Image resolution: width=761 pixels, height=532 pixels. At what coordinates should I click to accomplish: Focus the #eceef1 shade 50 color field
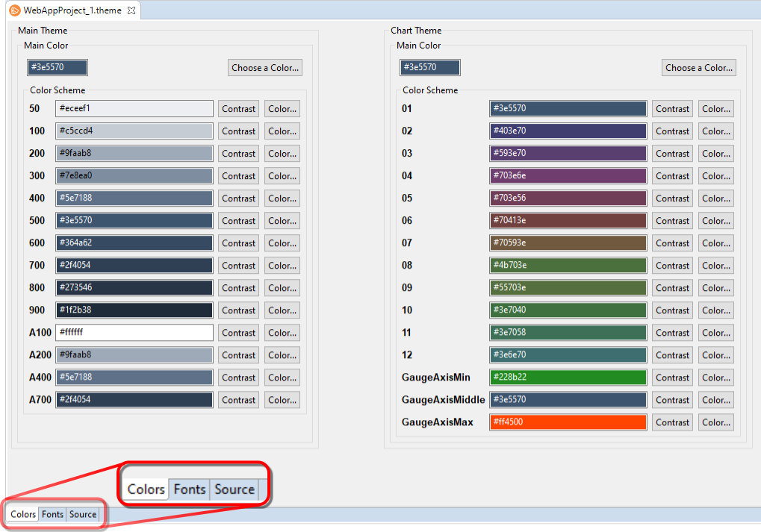coord(134,109)
